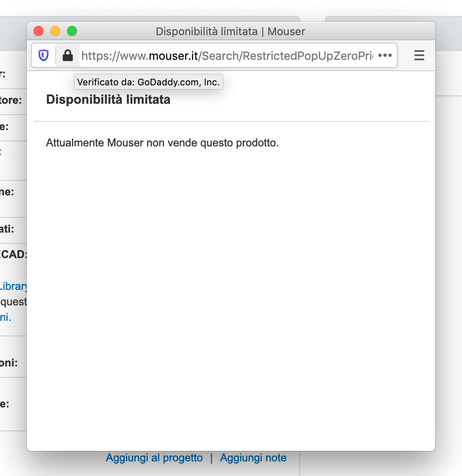This screenshot has height=476, width=462.
Task: Click the 'ECAD:' label in the background page
Action: coord(13,254)
